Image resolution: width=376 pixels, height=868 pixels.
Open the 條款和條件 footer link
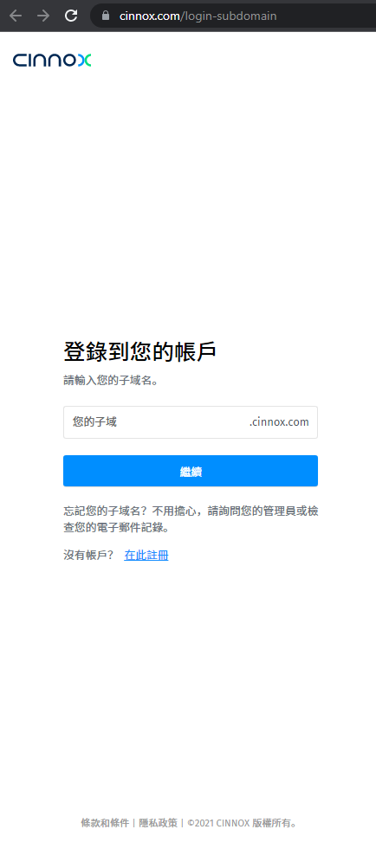pyautogui.click(x=105, y=823)
